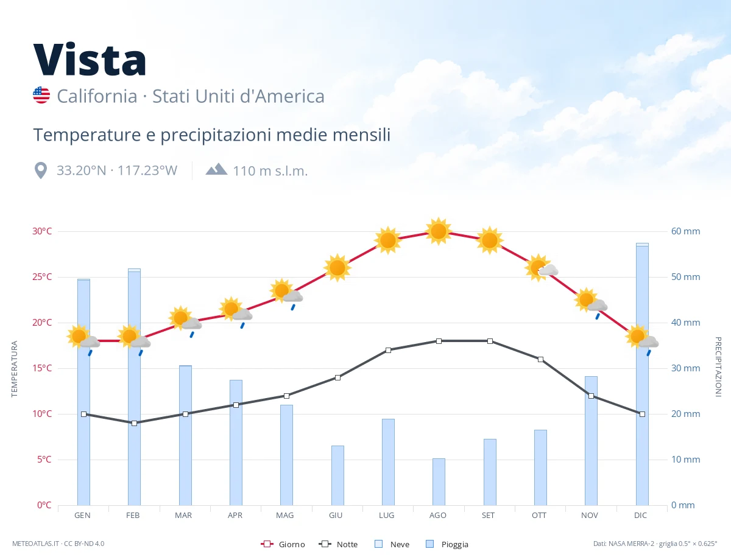This screenshot has height=560, width=731.
Task: Click the NOV precipitation bar
Action: click(591, 441)
